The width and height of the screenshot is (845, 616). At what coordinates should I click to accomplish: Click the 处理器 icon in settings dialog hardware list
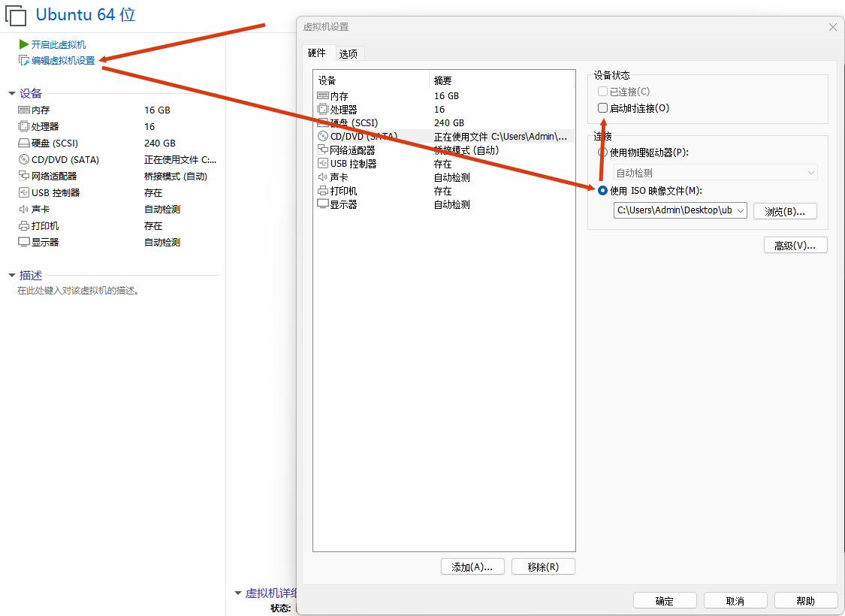323,110
